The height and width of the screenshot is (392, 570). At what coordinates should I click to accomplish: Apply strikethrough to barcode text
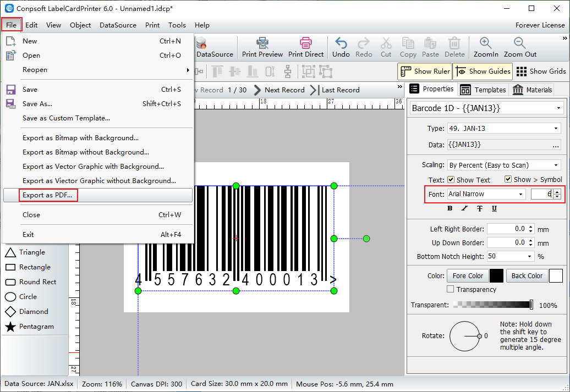(479, 208)
